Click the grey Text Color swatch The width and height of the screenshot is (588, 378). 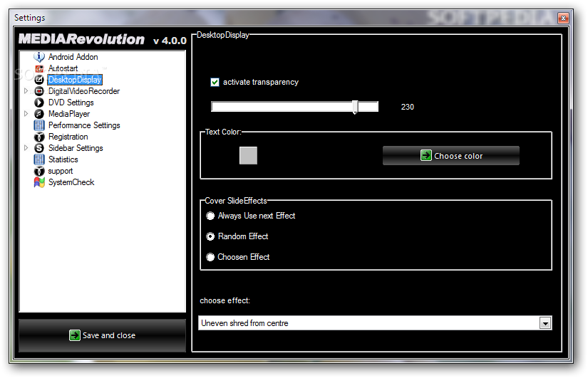click(248, 155)
